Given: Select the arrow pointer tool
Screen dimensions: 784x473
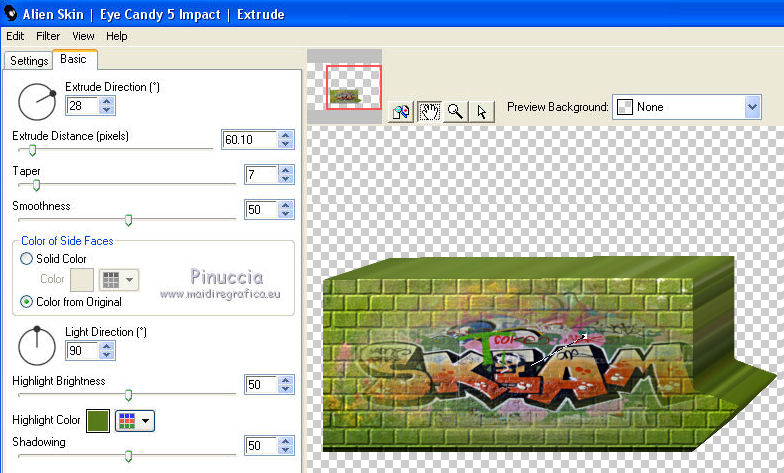Looking at the screenshot, I should (x=482, y=111).
